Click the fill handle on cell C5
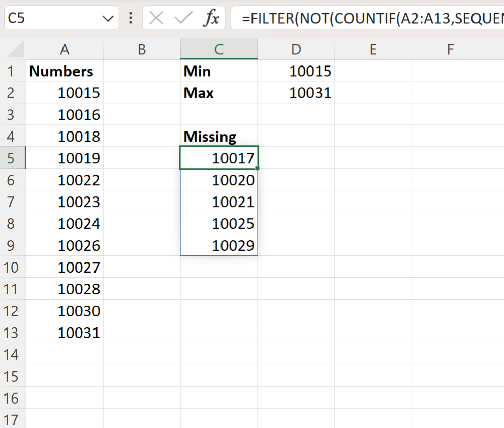The image size is (504, 428). point(258,168)
